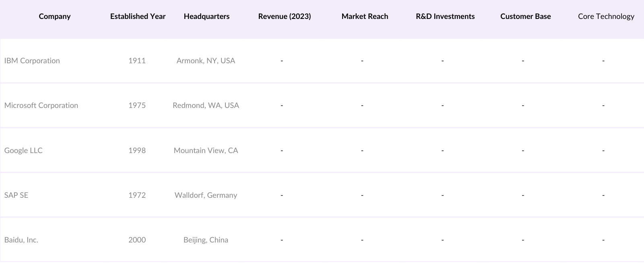
Task: Click Google LLC's R&D Investments cell
Action: point(443,151)
